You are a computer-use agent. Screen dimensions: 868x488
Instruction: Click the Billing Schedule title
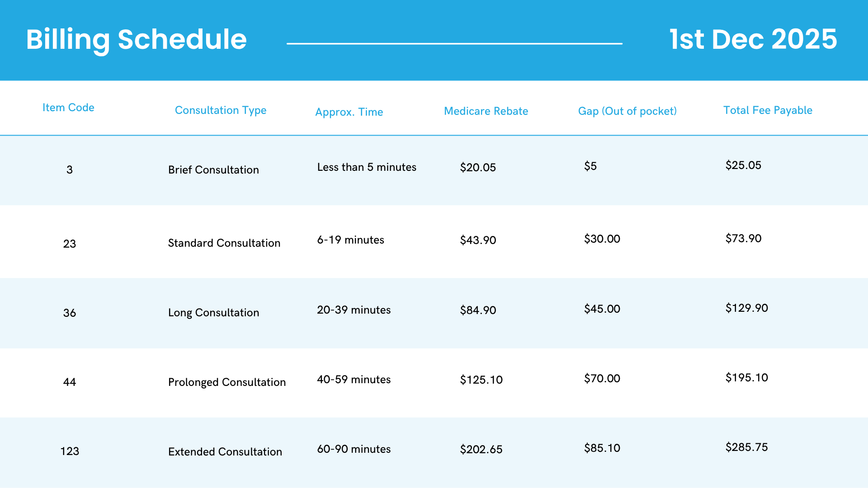click(x=136, y=40)
